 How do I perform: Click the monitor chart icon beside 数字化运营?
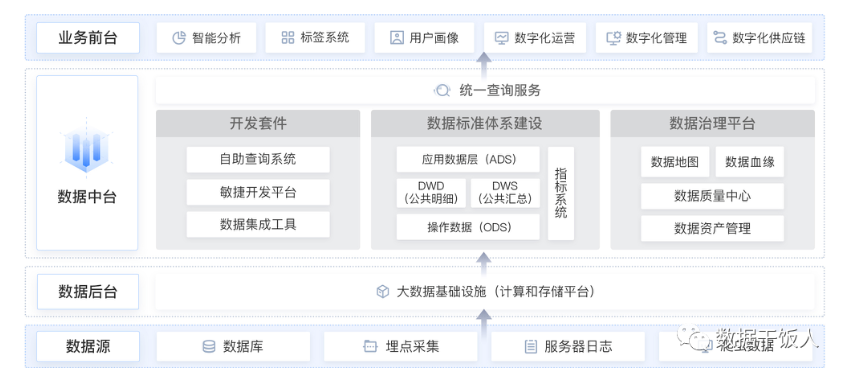coord(501,38)
